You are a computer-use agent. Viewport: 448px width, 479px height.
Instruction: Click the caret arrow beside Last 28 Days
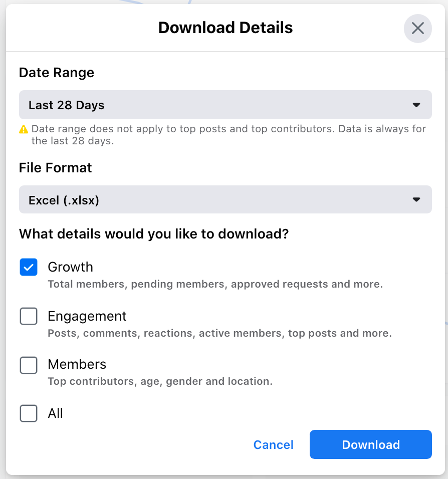[416, 105]
